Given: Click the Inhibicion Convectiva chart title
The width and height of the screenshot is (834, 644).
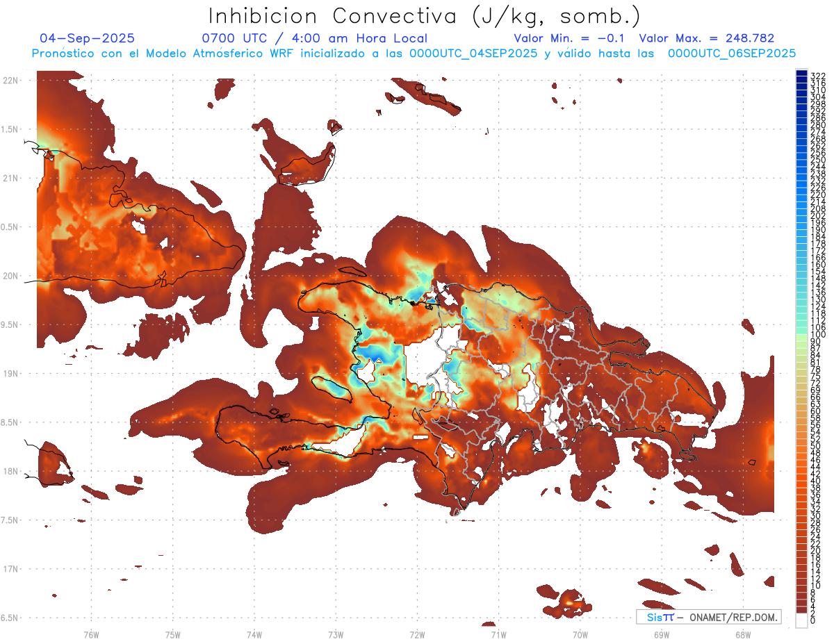Looking at the screenshot, I should [x=425, y=15].
